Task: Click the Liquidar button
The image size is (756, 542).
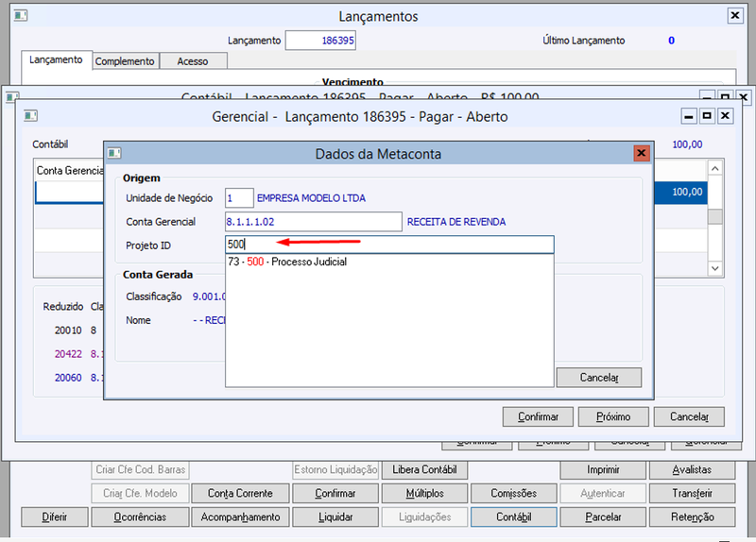Action: pos(335,517)
